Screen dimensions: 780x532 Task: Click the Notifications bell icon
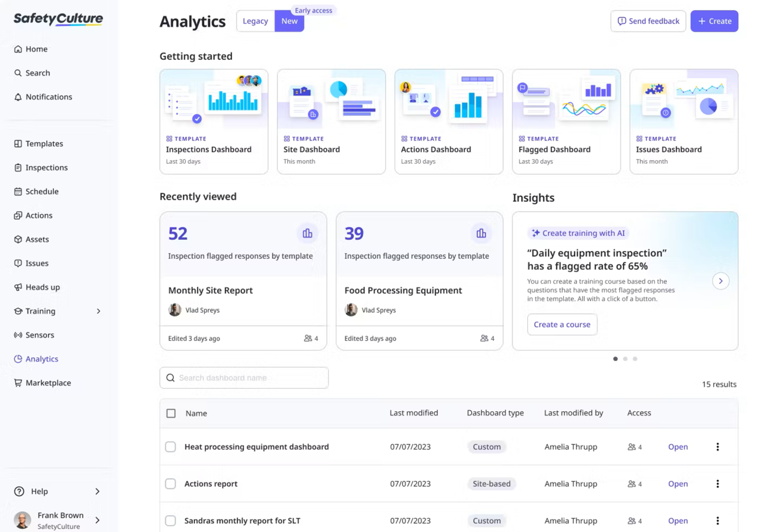tap(18, 97)
